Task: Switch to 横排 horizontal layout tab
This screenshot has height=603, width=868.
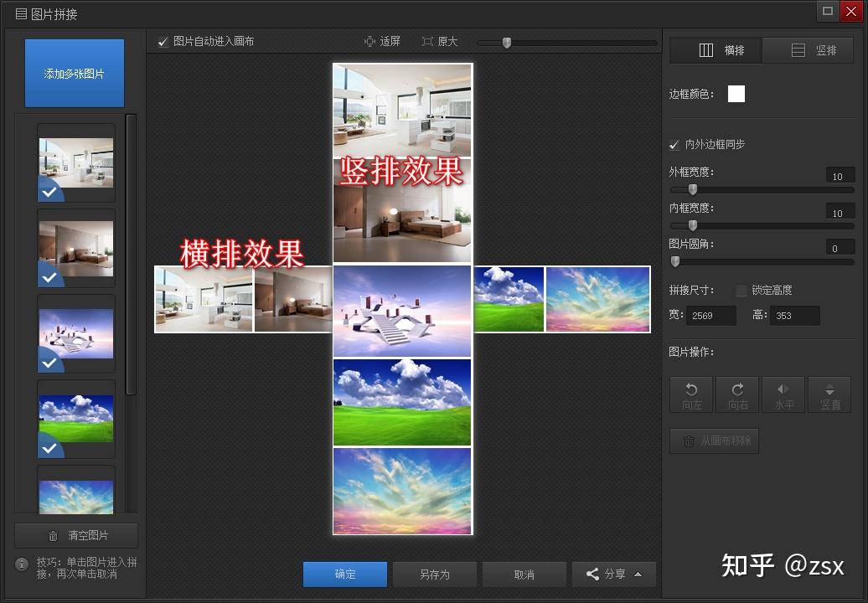Action: click(716, 50)
